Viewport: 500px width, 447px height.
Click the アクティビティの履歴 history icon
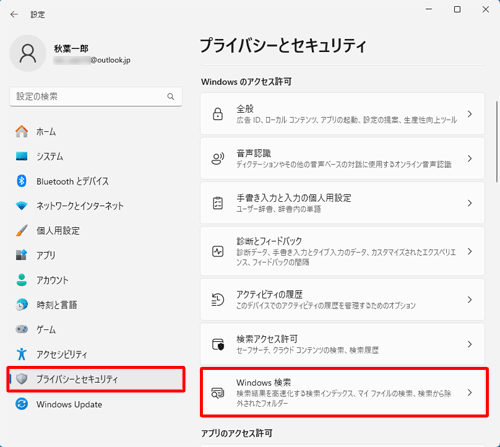click(x=218, y=299)
